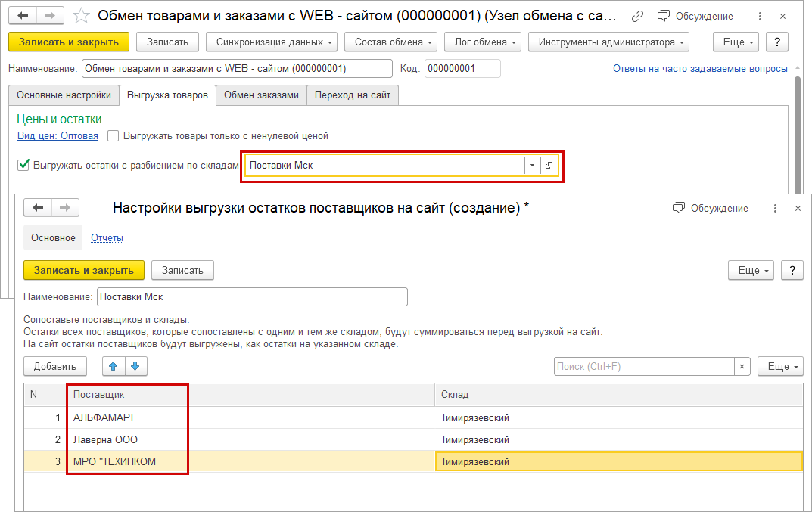
Task: Sort by Поставщик column header
Action: click(250, 395)
